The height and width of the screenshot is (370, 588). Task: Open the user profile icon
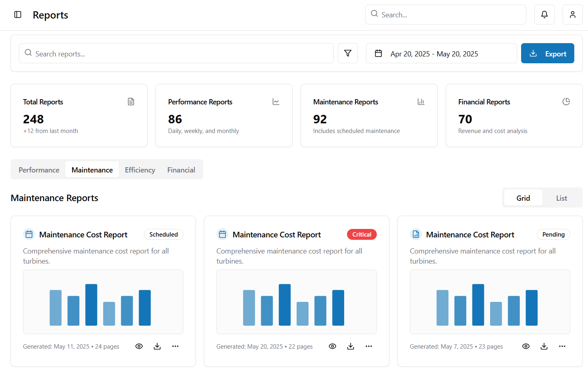click(x=572, y=15)
